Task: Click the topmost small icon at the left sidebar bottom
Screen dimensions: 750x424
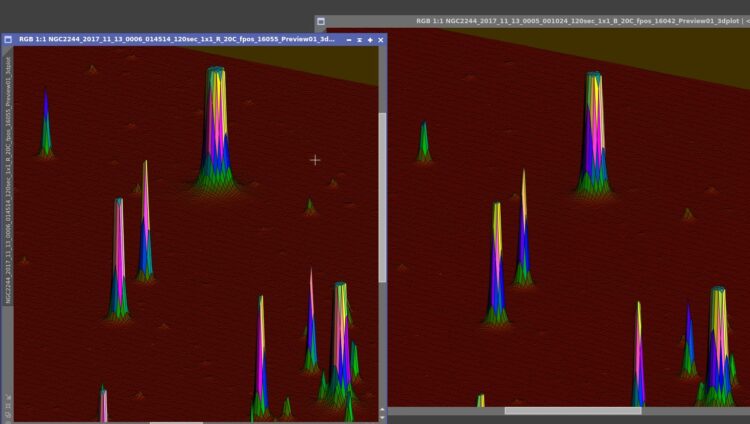Action: click(x=8, y=397)
